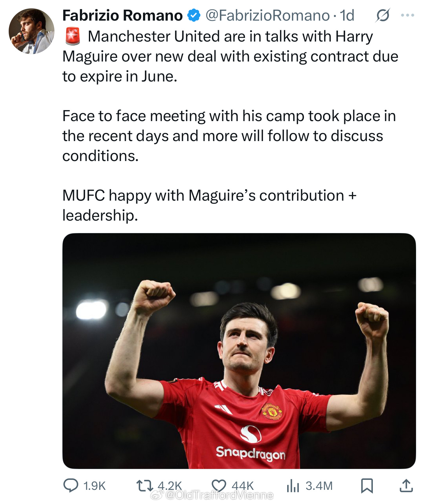
Task: Open the three-dot more options menu
Action: coord(408,15)
